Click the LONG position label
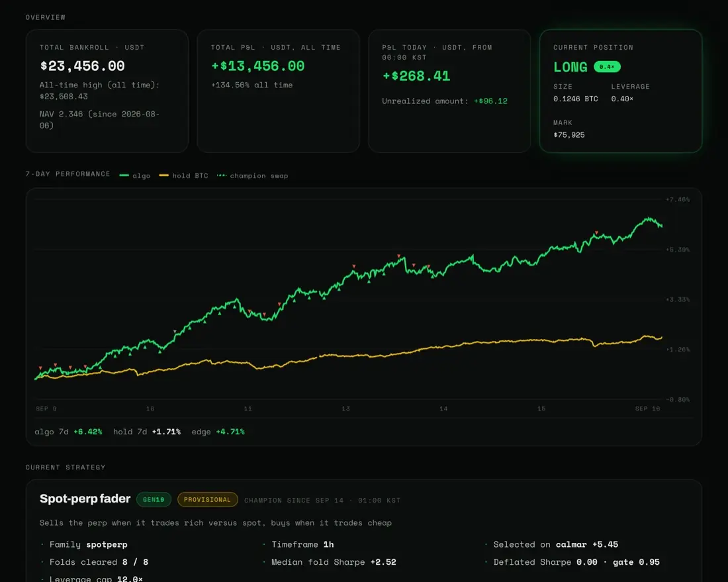 (570, 67)
